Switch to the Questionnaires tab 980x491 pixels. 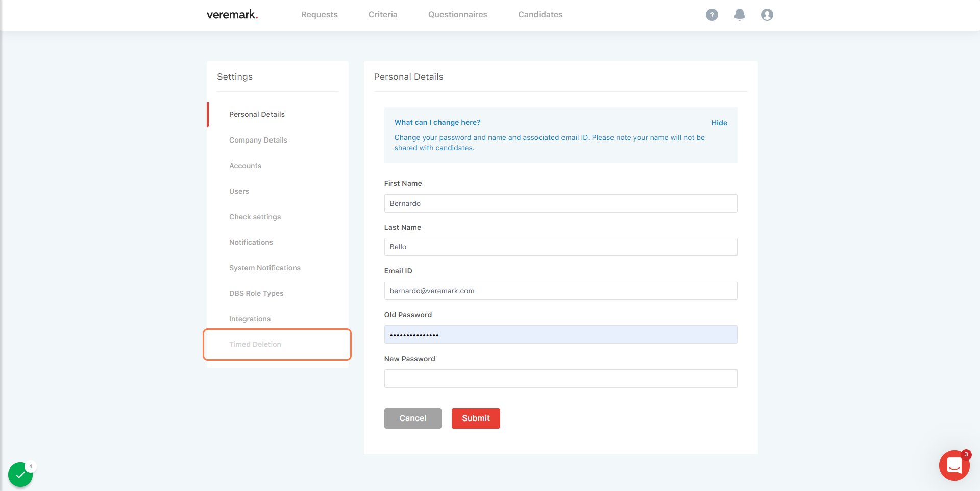(458, 15)
